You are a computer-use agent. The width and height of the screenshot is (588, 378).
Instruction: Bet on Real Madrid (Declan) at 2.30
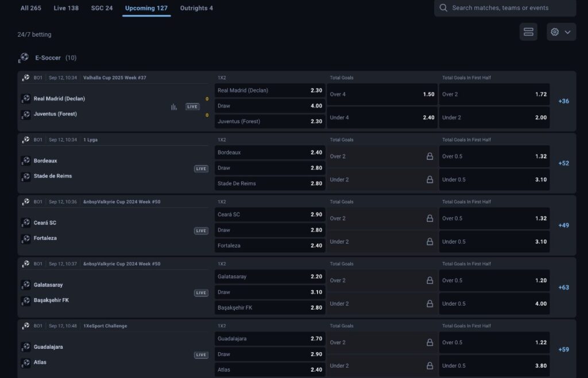(x=270, y=90)
